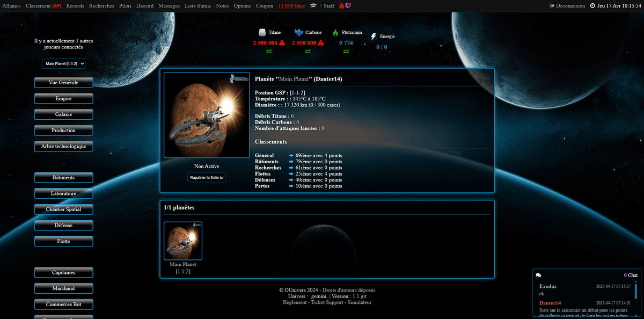
Task: Click the blue arrow next to Général ranking
Action: tap(291, 156)
